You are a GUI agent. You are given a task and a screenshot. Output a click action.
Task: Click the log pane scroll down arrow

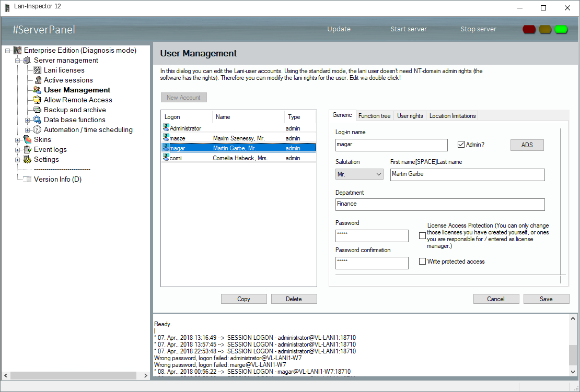coord(573,372)
